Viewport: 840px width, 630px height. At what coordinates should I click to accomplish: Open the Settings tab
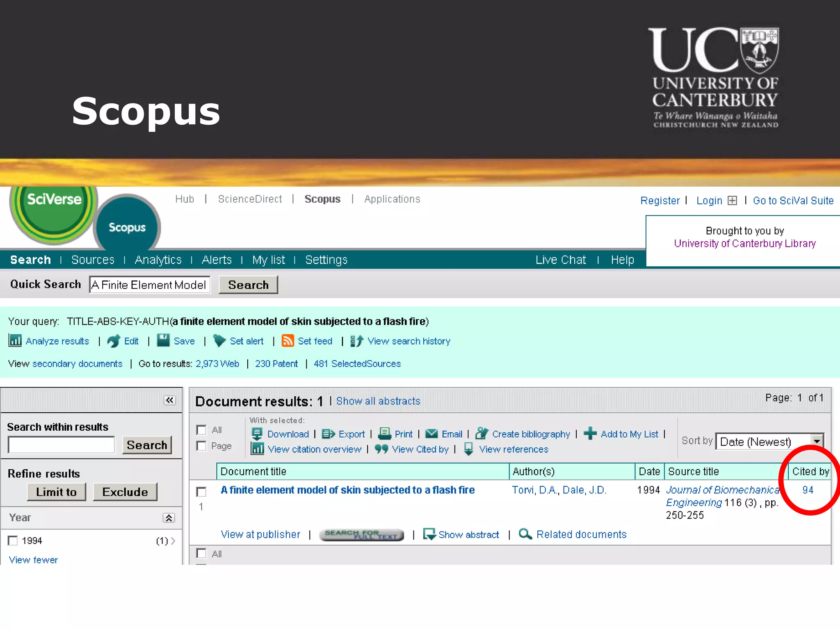point(326,260)
